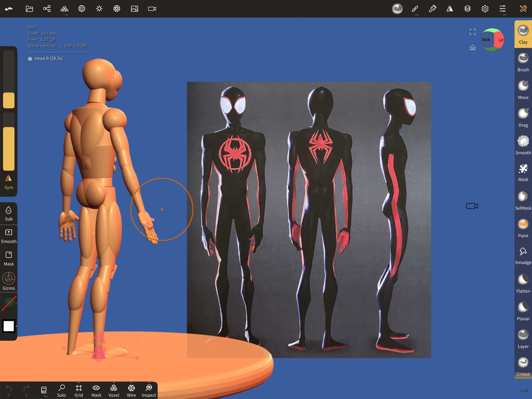Image resolution: width=532 pixels, height=399 pixels.
Task: Redo the last action
Action: click(26, 391)
